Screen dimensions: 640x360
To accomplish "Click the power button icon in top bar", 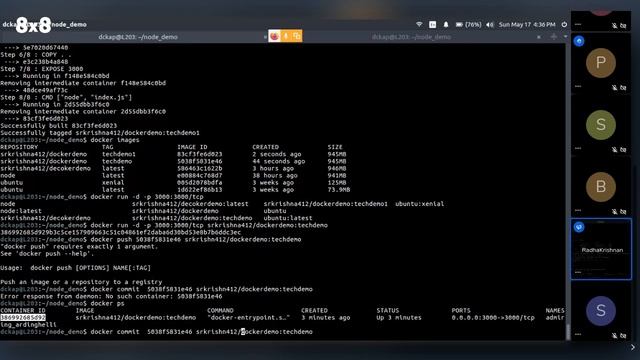I will [x=564, y=24].
